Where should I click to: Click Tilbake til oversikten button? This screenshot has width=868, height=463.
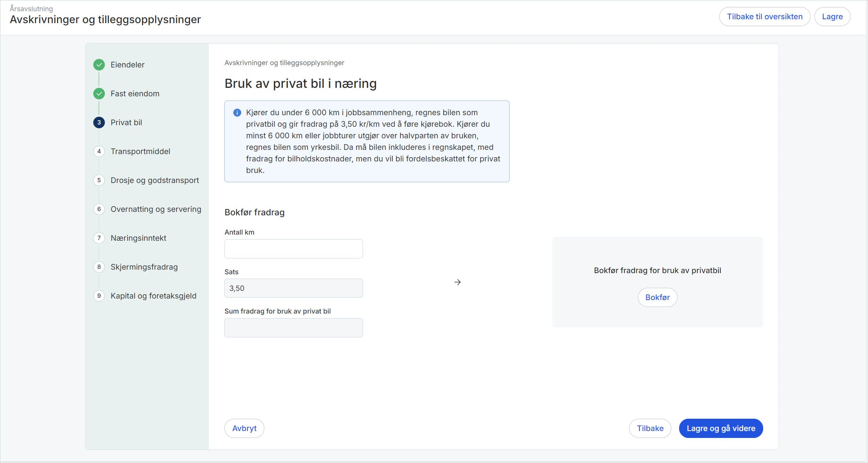pyautogui.click(x=764, y=17)
